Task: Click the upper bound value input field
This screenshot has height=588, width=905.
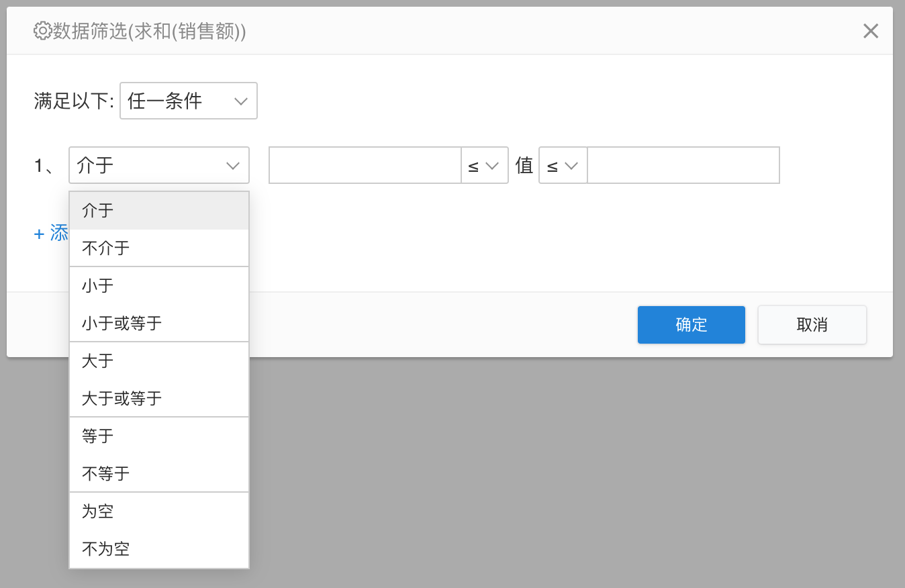Action: 683,166
